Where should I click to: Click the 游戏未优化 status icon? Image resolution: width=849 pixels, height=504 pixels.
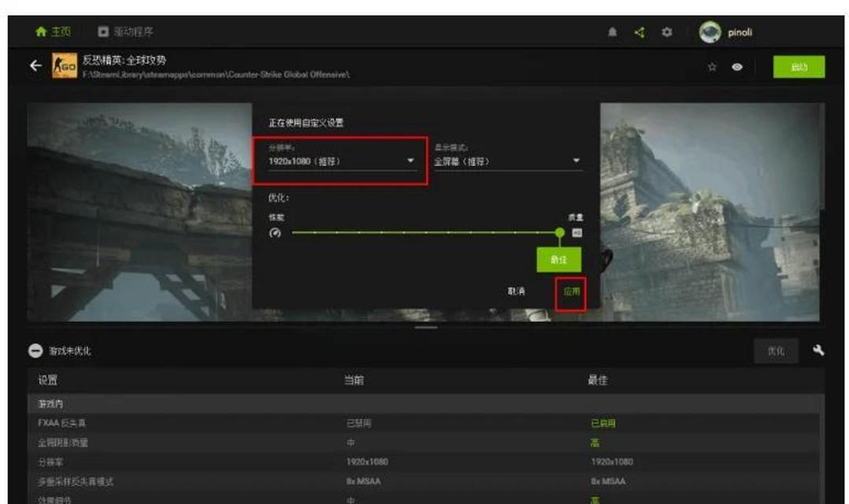tap(35, 350)
